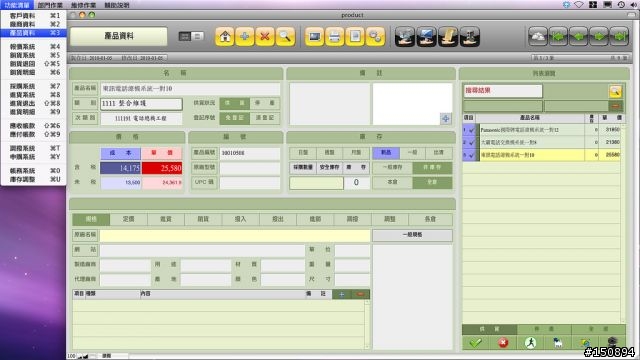The height and width of the screenshot is (360, 640).
Task: Select the highlighted yellow row priced 25580
Action: tap(542, 155)
